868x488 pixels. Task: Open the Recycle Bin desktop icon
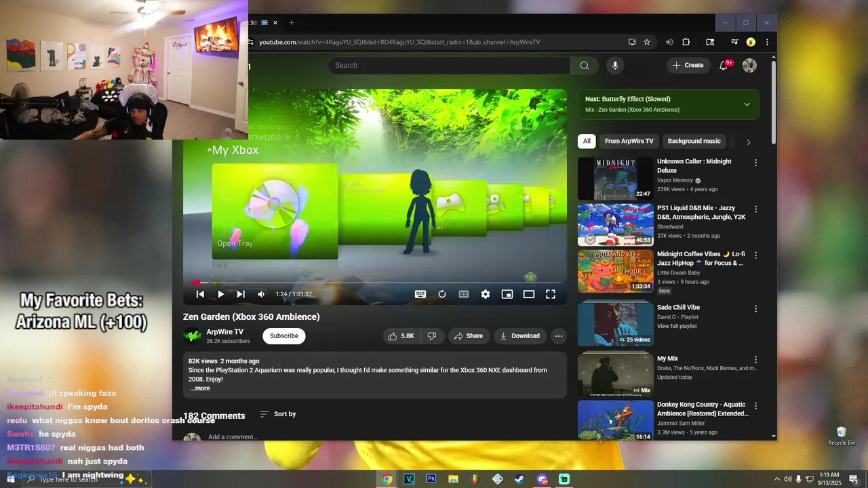(842, 436)
